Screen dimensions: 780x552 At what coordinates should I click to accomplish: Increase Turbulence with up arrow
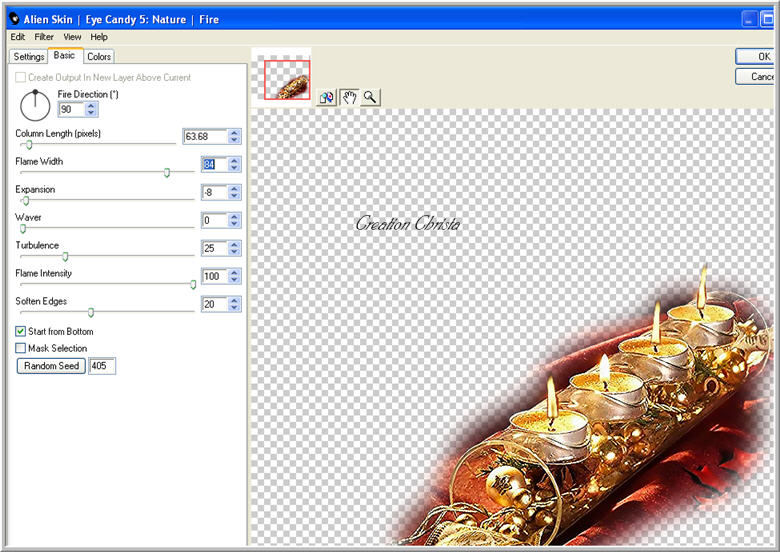(234, 244)
